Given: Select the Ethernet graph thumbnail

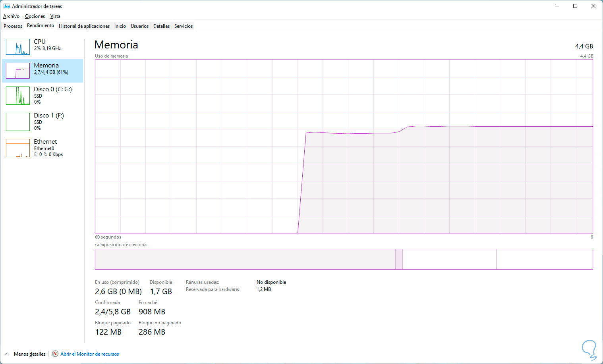Looking at the screenshot, I should point(18,148).
